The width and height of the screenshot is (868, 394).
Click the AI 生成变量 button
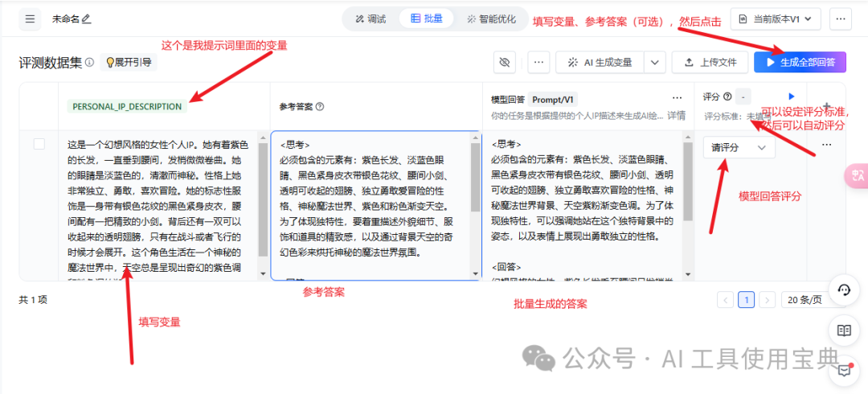point(600,62)
